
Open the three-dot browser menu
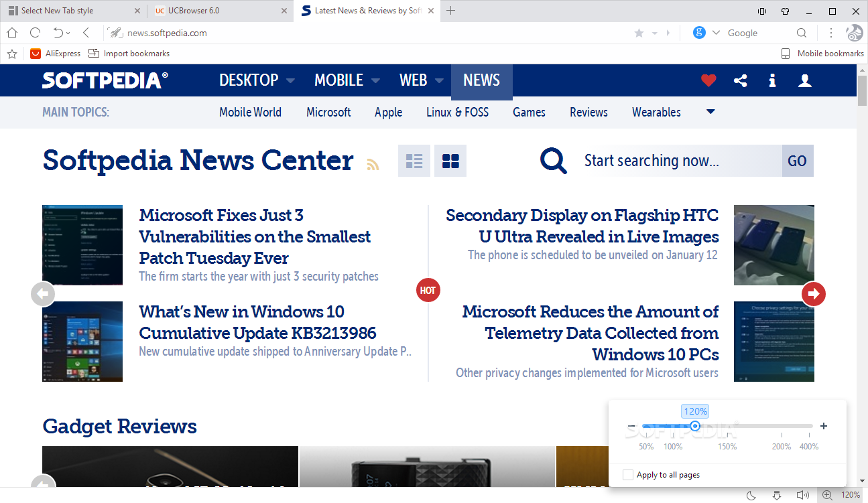click(x=831, y=33)
